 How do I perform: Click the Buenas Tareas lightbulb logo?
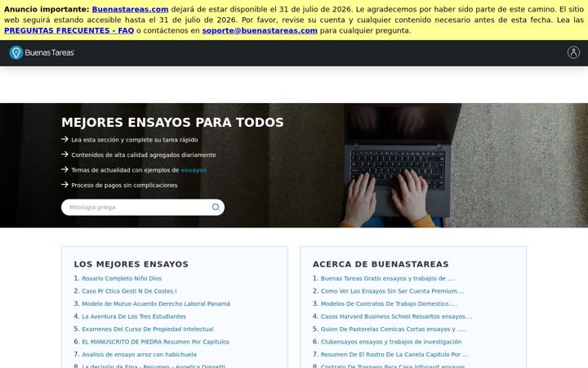tap(16, 52)
